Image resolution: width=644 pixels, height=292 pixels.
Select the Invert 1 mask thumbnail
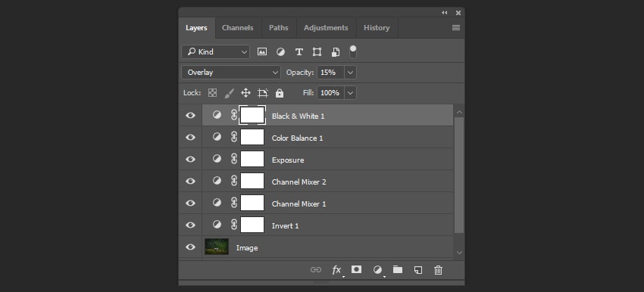[252, 225]
